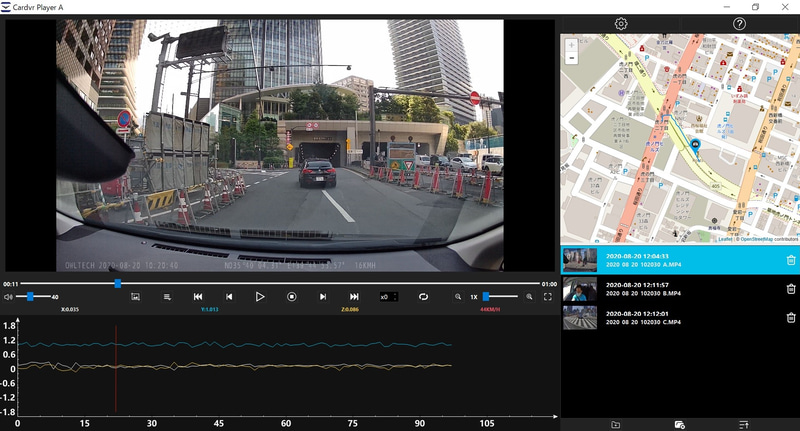Open thumbnail of 12:12:01 recording
The image size is (800, 431).
580,318
